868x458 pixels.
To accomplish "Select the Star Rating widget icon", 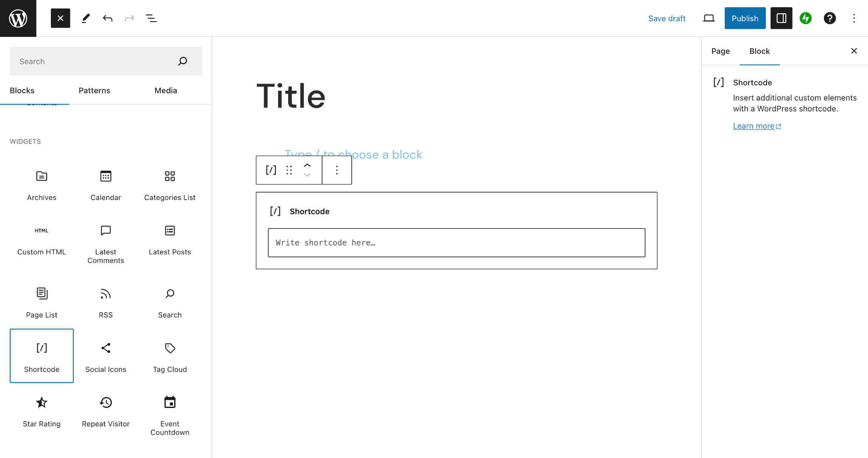I will click(x=42, y=402).
